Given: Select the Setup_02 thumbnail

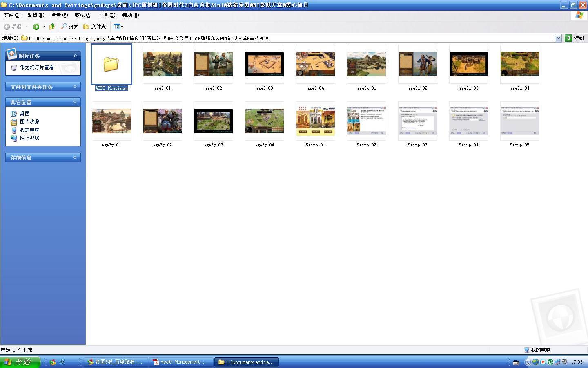Looking at the screenshot, I should (367, 121).
